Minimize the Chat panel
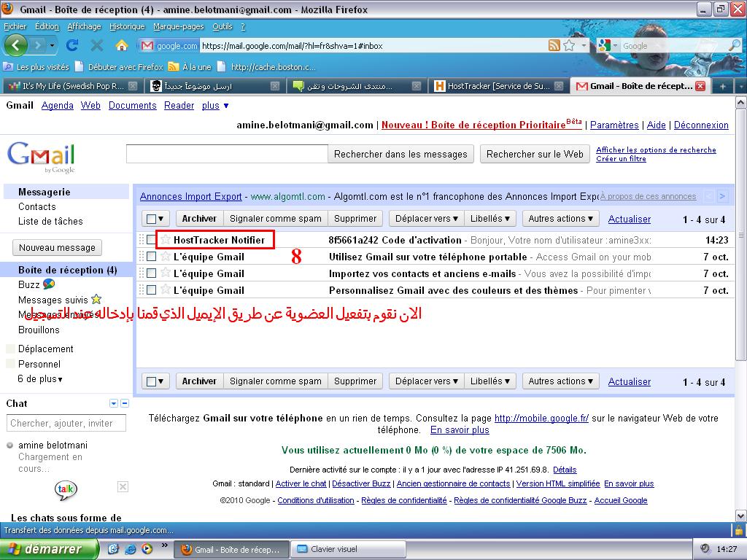The width and height of the screenshot is (747, 560). 125,403
